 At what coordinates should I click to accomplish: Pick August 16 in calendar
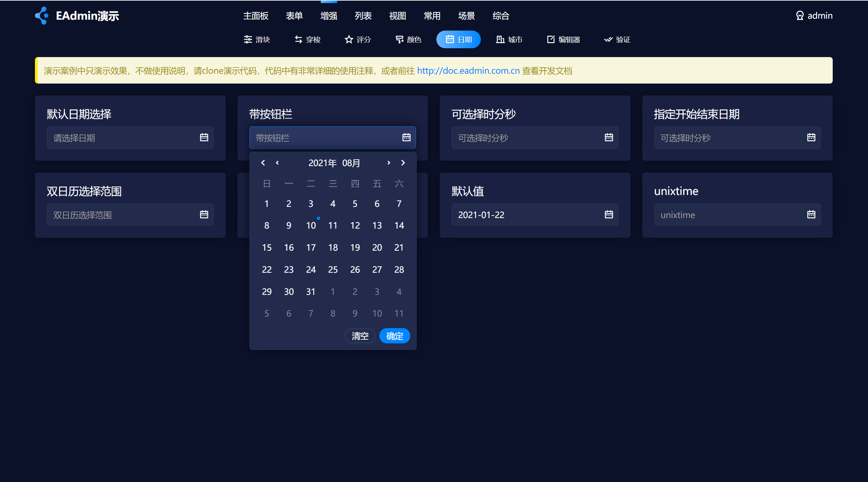click(289, 247)
